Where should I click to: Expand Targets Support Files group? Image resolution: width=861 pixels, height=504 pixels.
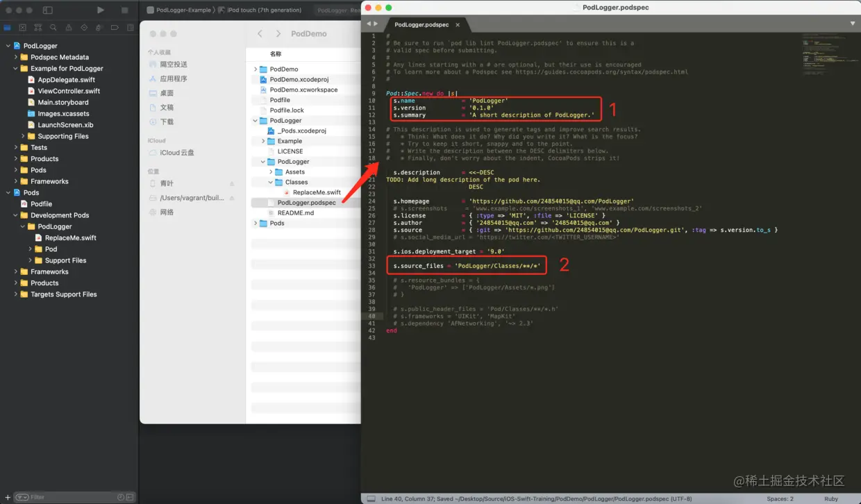point(16,294)
